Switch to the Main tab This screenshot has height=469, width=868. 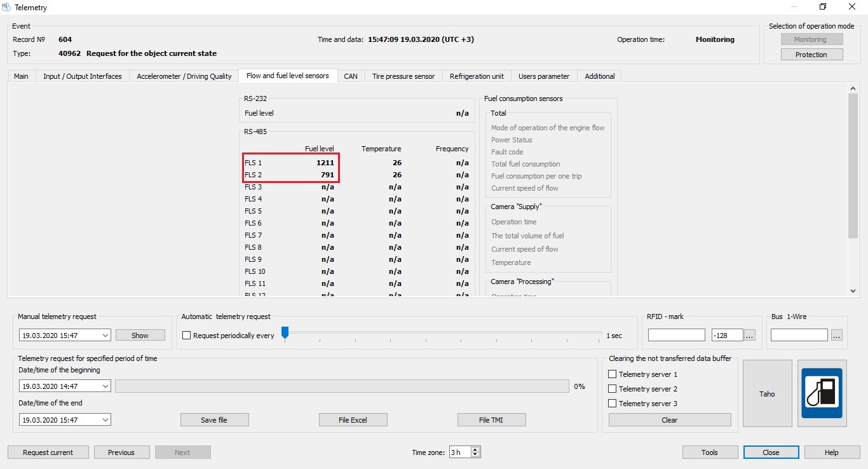[x=21, y=76]
